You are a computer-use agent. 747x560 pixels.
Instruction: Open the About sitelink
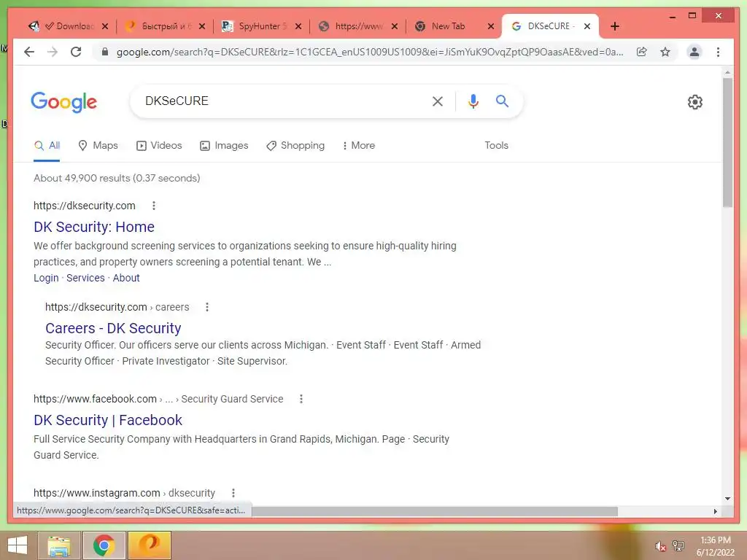click(x=126, y=278)
